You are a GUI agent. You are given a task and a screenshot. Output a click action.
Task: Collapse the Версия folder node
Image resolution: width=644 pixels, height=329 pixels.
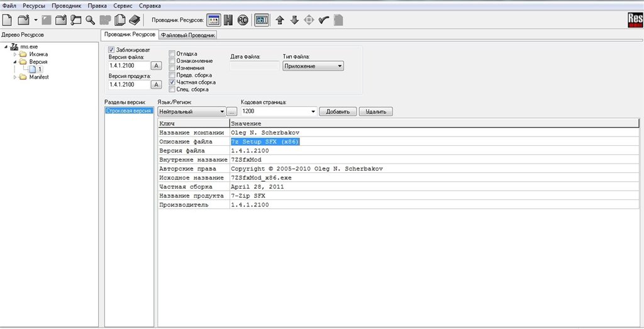pos(15,62)
